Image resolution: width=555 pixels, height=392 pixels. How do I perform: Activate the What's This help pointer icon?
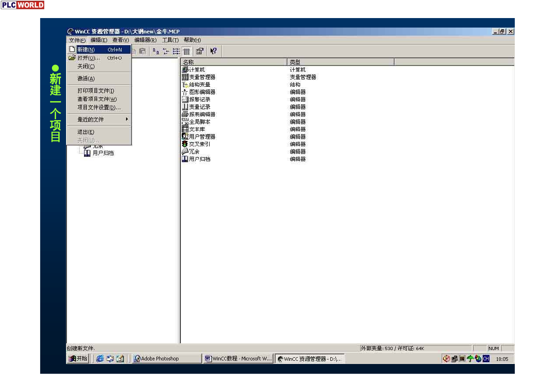point(213,51)
